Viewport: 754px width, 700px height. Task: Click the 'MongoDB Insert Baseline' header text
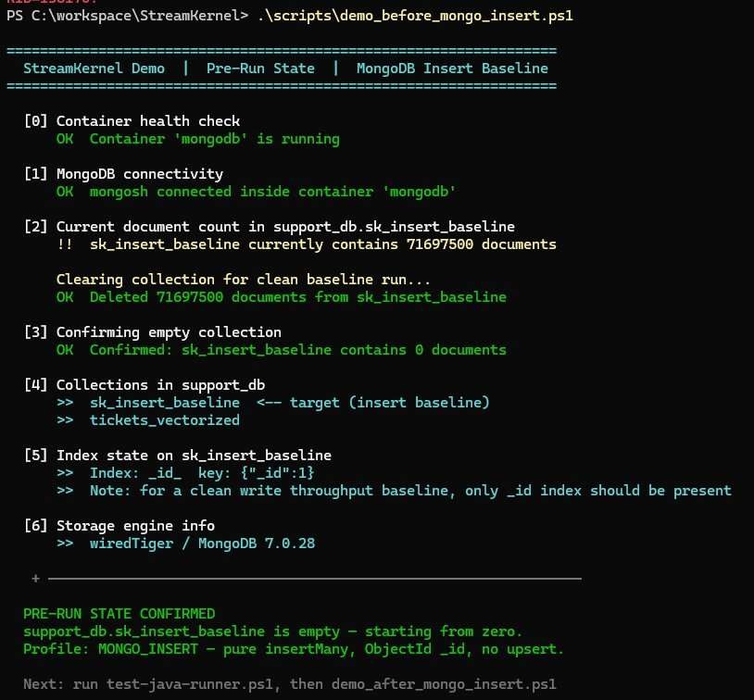pyautogui.click(x=452, y=69)
